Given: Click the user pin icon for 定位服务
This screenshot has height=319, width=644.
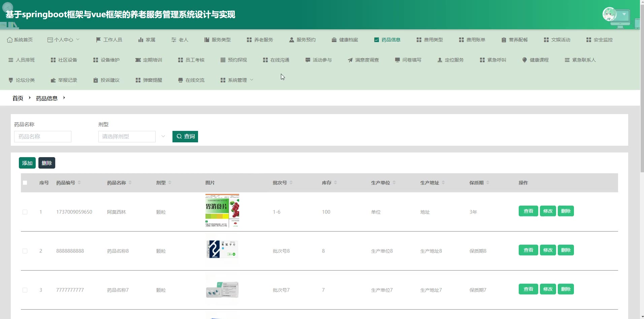Looking at the screenshot, I should pyautogui.click(x=440, y=60).
